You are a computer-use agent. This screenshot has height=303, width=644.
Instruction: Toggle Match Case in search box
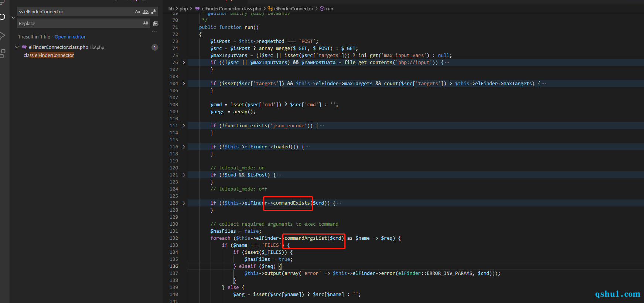137,11
